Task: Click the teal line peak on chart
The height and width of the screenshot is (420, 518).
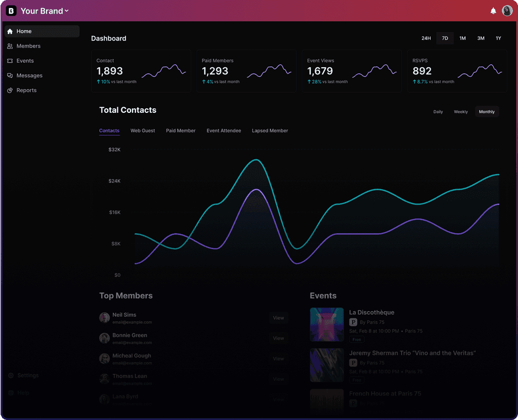Action: [x=256, y=160]
